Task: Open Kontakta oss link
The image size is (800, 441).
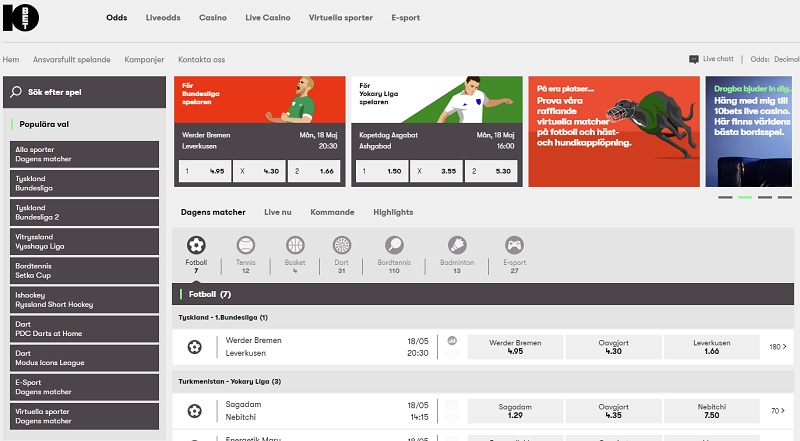Action: pyautogui.click(x=202, y=59)
